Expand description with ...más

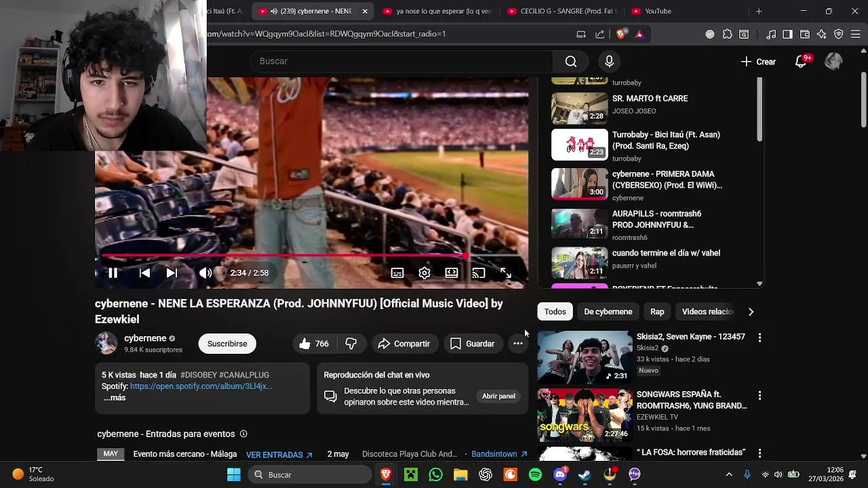(115, 398)
